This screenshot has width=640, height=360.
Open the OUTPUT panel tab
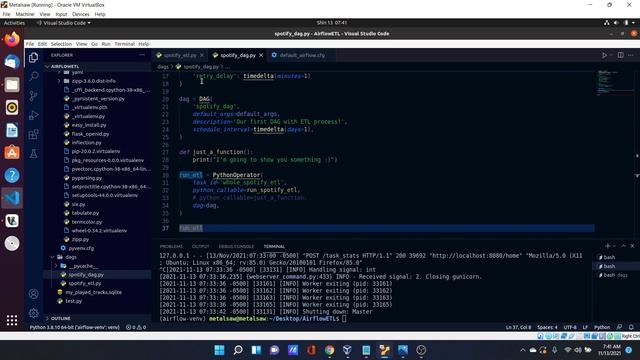click(x=200, y=246)
